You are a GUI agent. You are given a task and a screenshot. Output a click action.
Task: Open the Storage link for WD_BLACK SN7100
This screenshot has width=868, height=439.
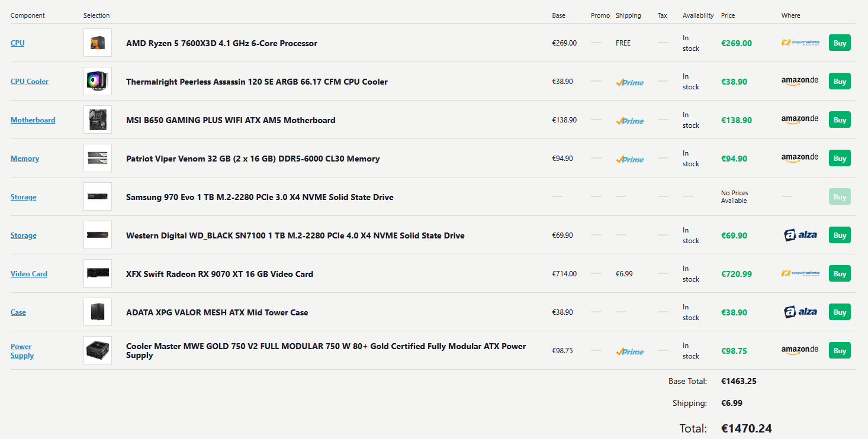24,235
